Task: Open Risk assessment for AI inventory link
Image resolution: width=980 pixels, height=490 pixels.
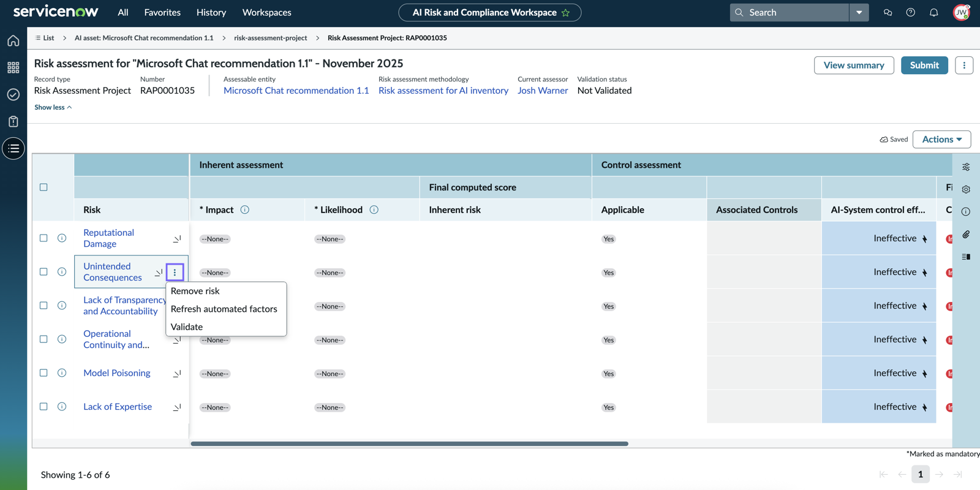Action: click(443, 91)
